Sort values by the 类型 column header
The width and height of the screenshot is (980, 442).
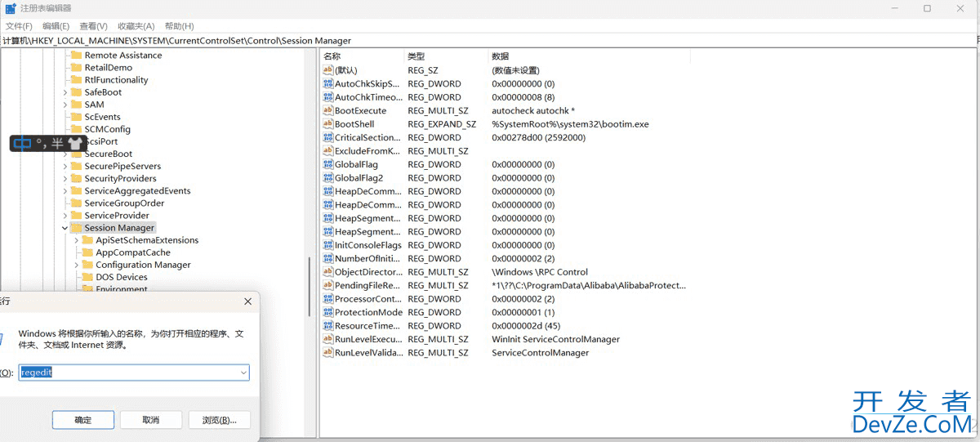click(446, 56)
